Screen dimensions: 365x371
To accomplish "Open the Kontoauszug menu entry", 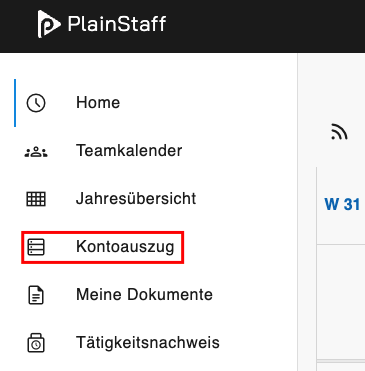I will [x=125, y=247].
